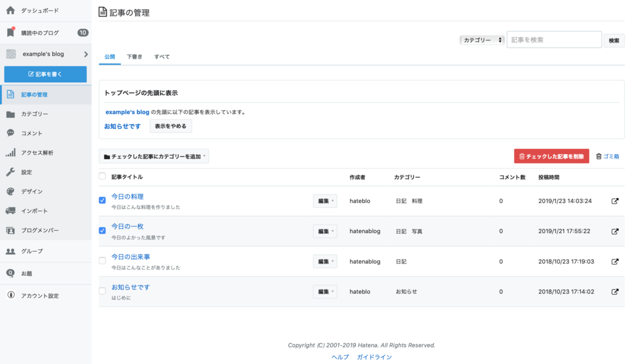The height and width of the screenshot is (364, 632).
Task: Click the timestamp 2019/1/23 14:03:24
Action: [565, 201]
